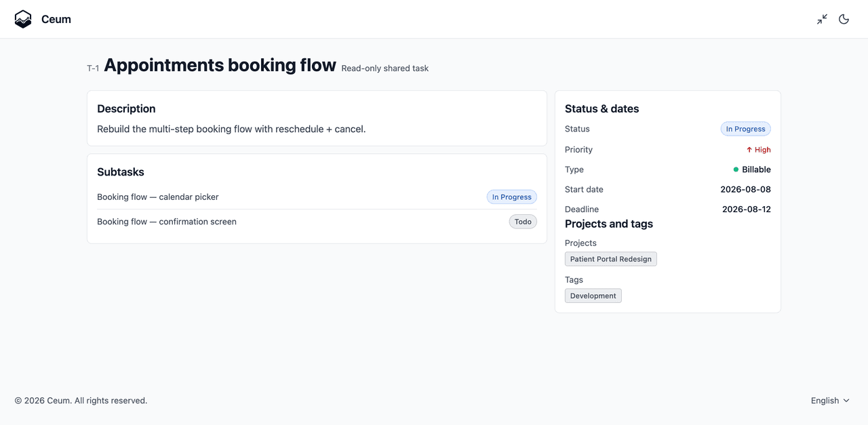Click the Todo badge on confirmation screen
This screenshot has width=868, height=425.
click(x=523, y=222)
